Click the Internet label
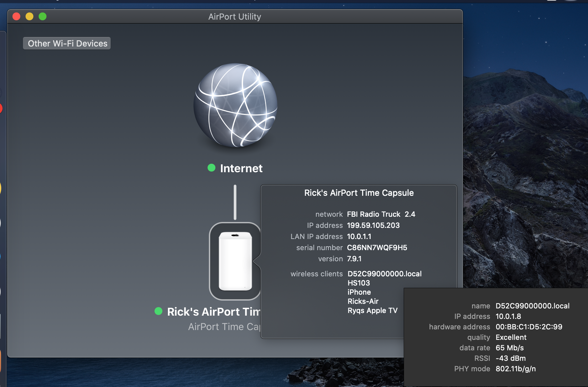This screenshot has height=387, width=588. (241, 168)
